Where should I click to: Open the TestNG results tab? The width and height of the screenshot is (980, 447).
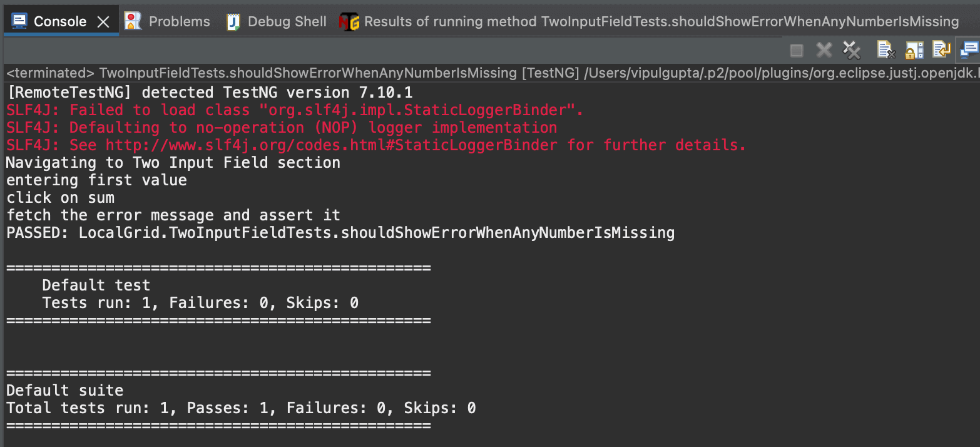[x=661, y=22]
